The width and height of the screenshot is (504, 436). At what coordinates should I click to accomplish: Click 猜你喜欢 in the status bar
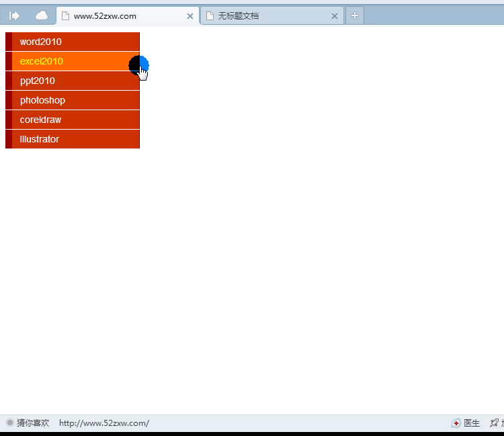[28, 423]
